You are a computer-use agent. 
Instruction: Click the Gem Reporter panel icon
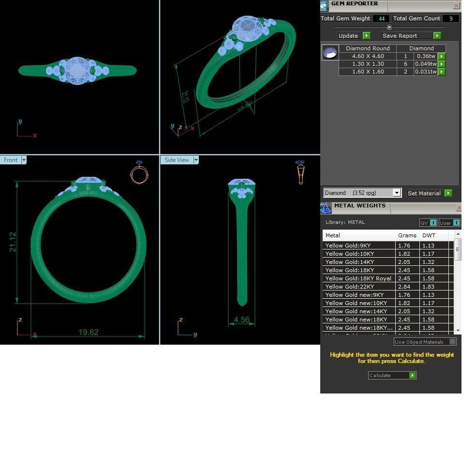[324, 6]
